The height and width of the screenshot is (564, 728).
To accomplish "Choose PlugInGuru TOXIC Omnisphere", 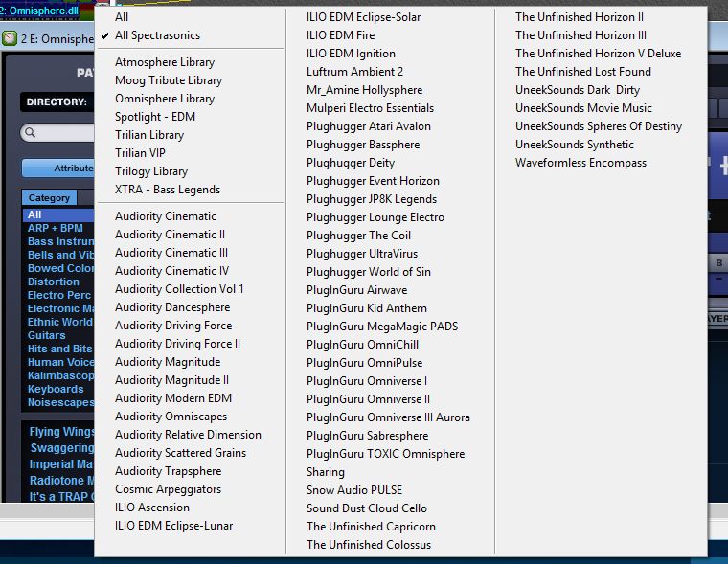I will [x=385, y=454].
